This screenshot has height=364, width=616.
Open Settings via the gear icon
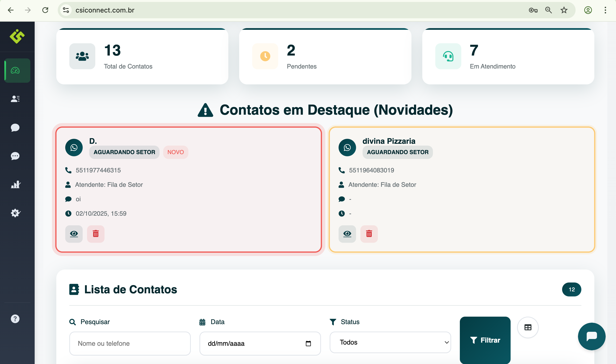coord(15,213)
